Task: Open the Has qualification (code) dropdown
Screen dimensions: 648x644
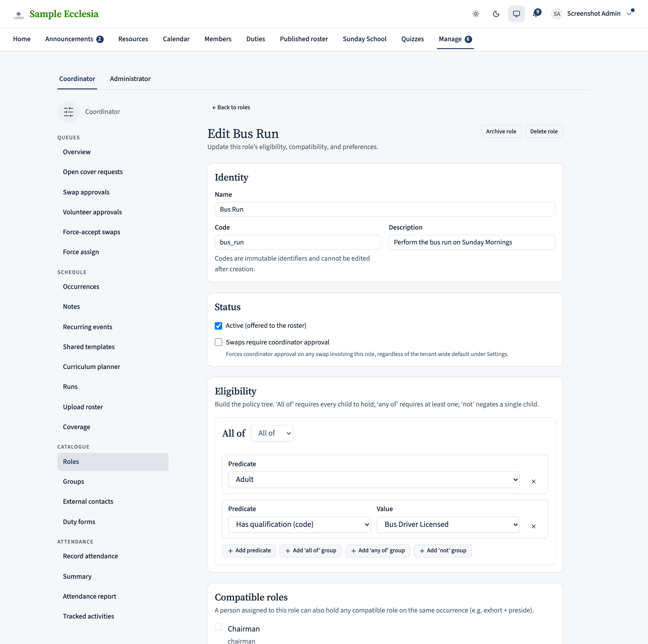Action: (x=299, y=525)
